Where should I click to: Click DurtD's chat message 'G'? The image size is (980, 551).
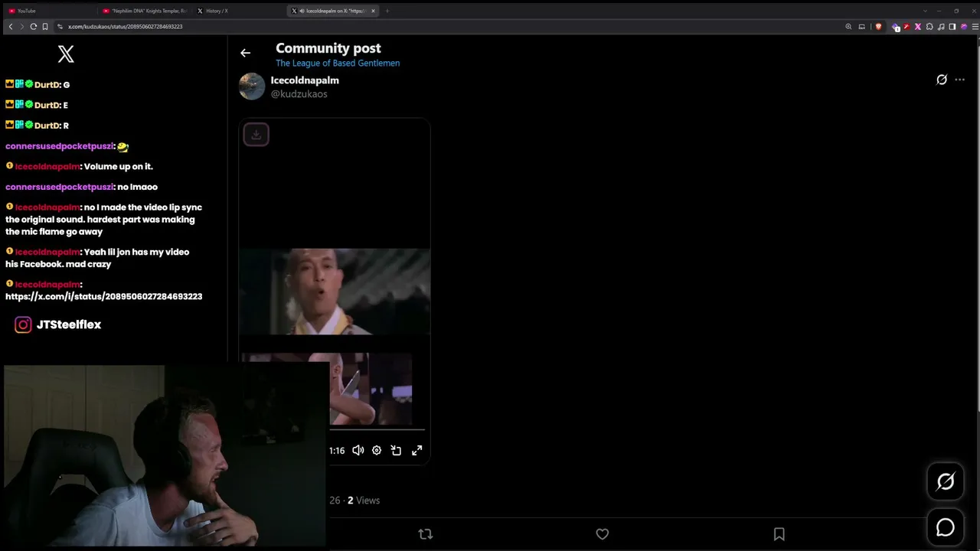click(x=67, y=85)
